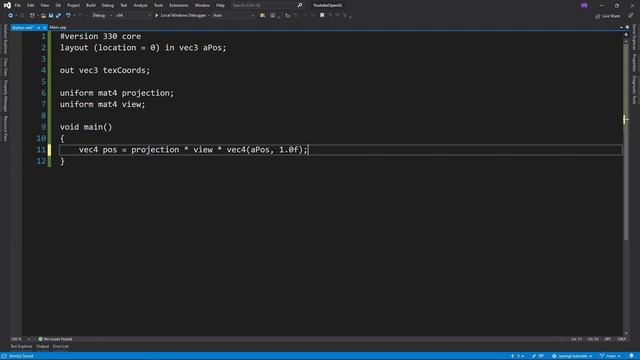Click line number 11 in gutter
Screen dimensions: 640x360
click(x=41, y=150)
